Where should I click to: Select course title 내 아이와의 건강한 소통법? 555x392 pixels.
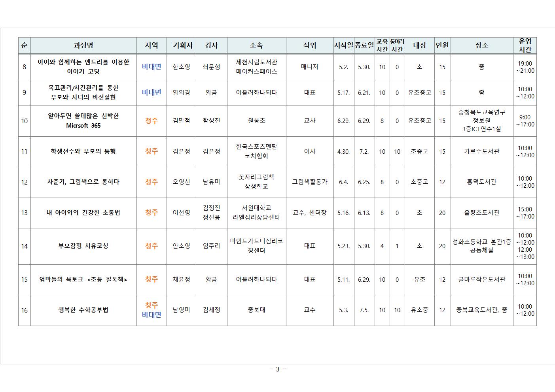pyautogui.click(x=83, y=213)
